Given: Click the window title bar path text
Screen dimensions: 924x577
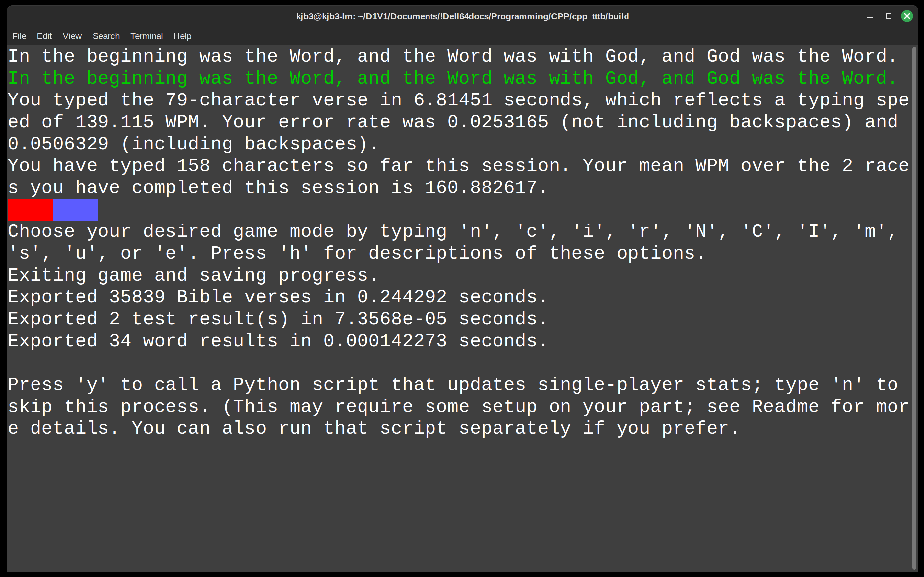Looking at the screenshot, I should pos(462,16).
